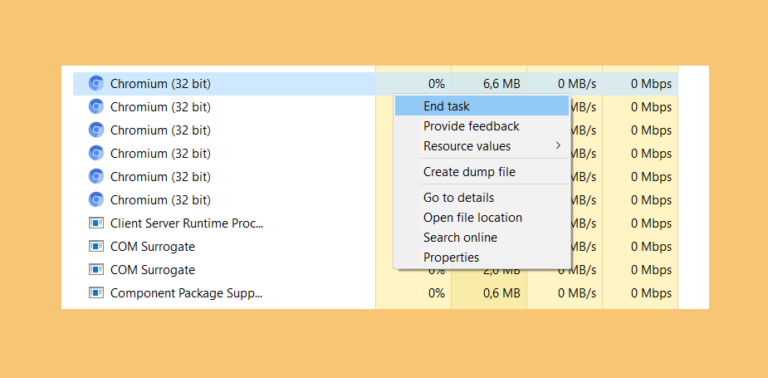Click the 6,6 MB memory cell
This screenshot has width=768, height=378.
502,84
